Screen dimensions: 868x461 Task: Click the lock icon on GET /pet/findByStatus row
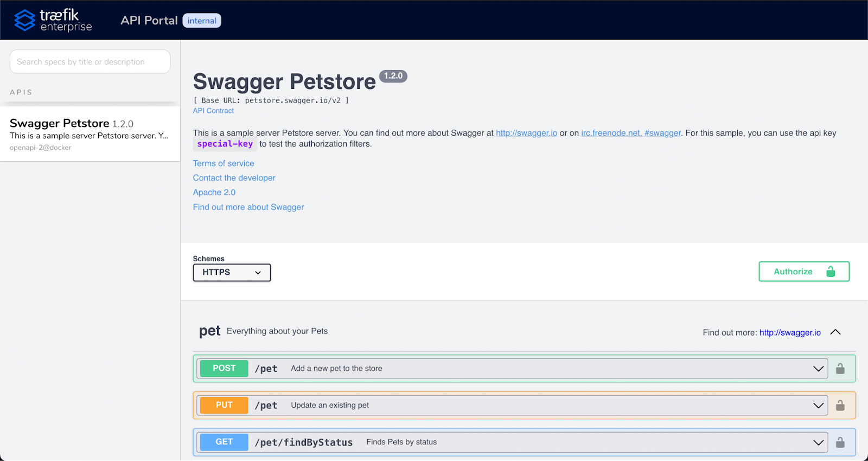click(x=840, y=443)
